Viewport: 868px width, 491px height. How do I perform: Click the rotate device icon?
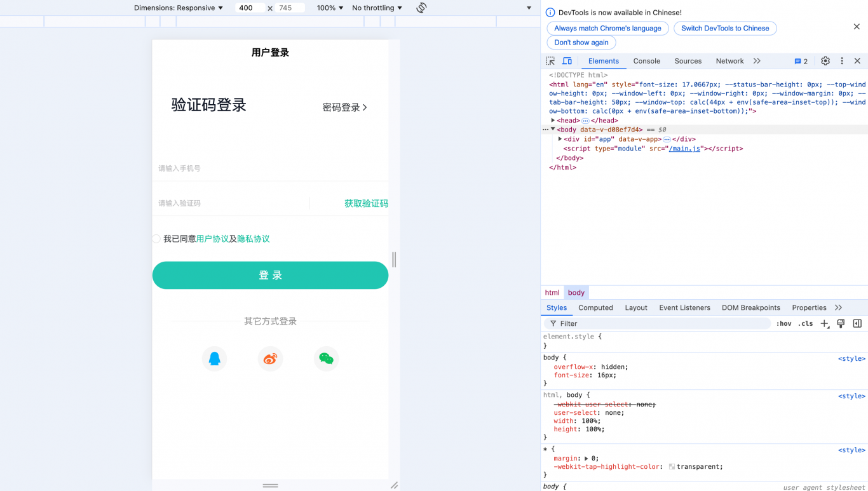(421, 8)
